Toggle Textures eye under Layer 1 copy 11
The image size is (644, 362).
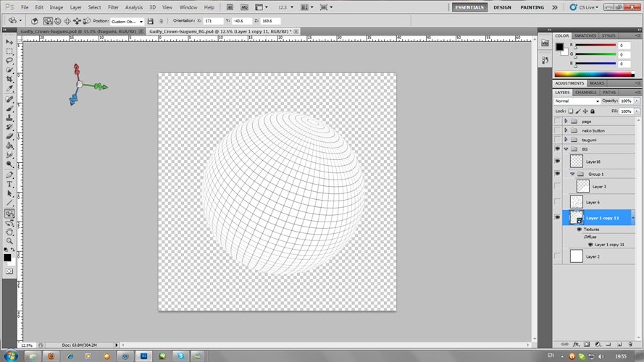click(x=579, y=230)
